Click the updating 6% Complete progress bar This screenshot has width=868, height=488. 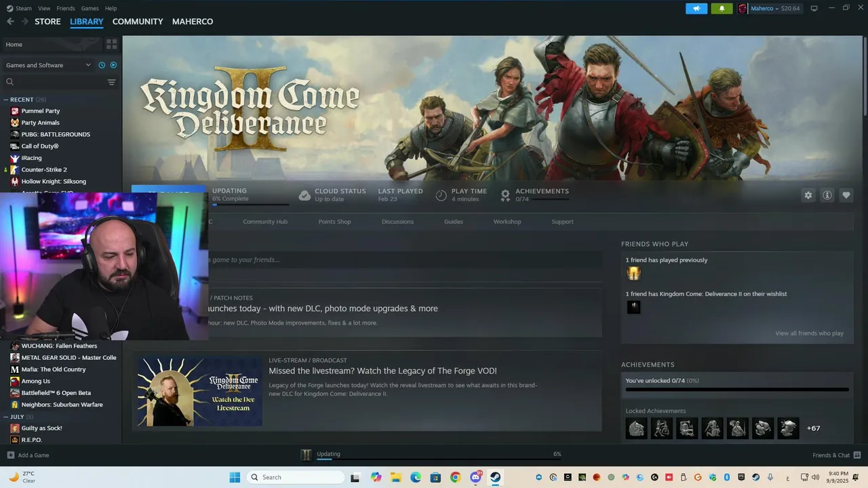250,204
